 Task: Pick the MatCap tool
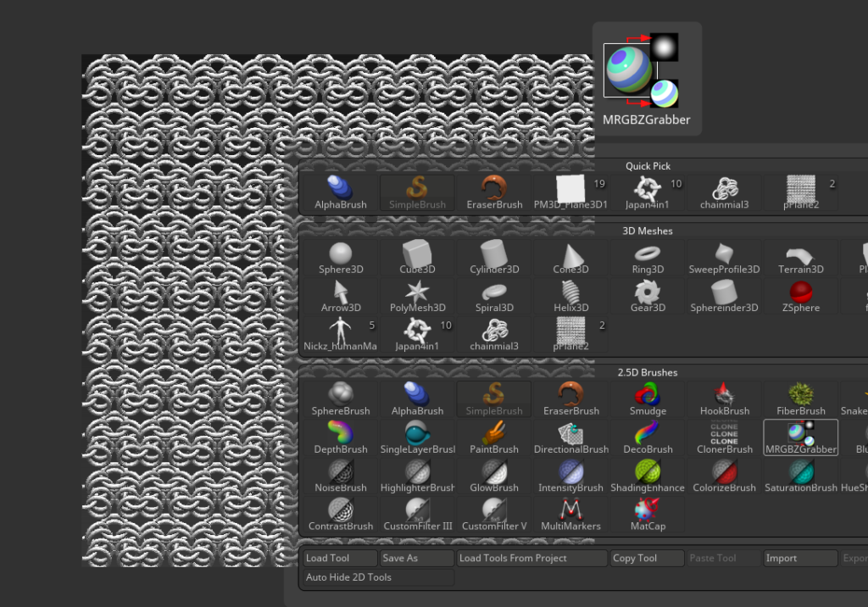(648, 515)
